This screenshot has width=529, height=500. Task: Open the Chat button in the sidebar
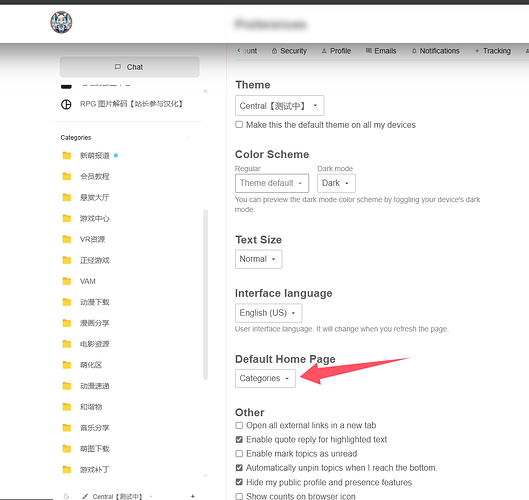(x=130, y=67)
